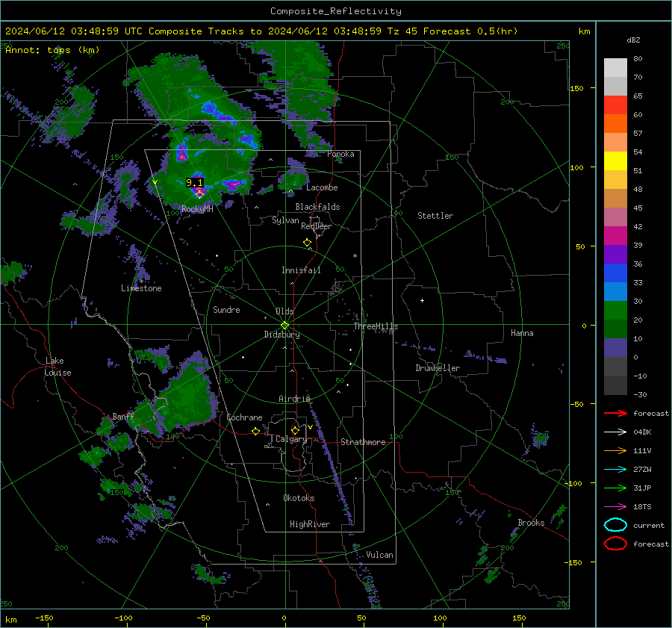The width and height of the screenshot is (672, 628).
Task: Click the yellow v marker east of Calgary
Action: click(310, 427)
